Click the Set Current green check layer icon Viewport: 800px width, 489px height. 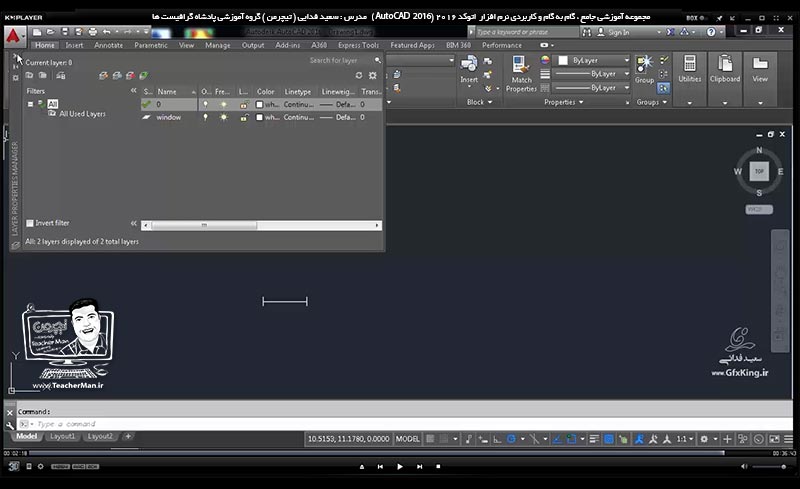click(143, 76)
